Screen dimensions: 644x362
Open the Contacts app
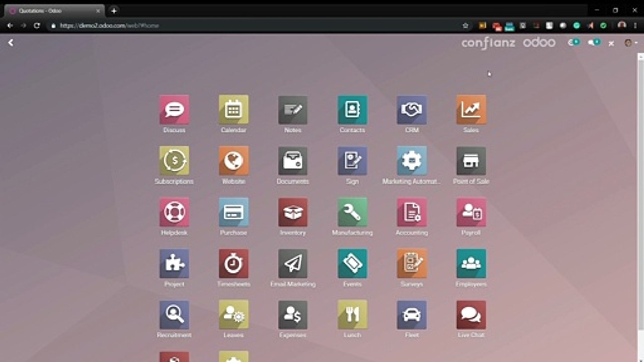(352, 110)
